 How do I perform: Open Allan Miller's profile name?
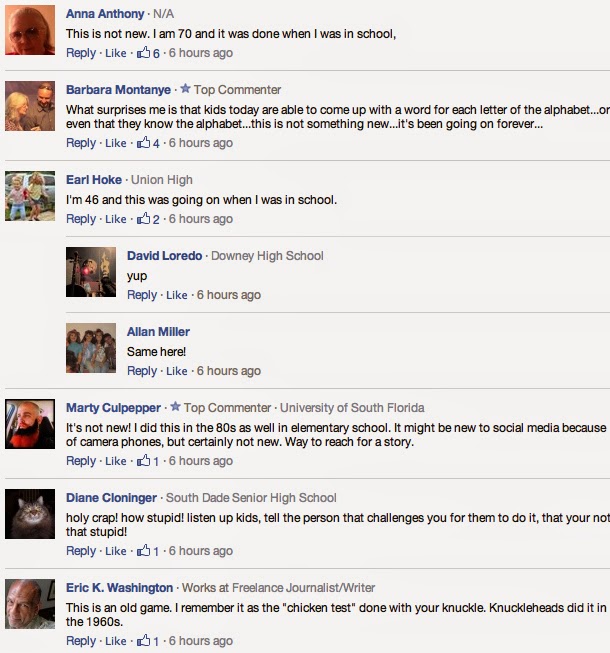pos(158,331)
